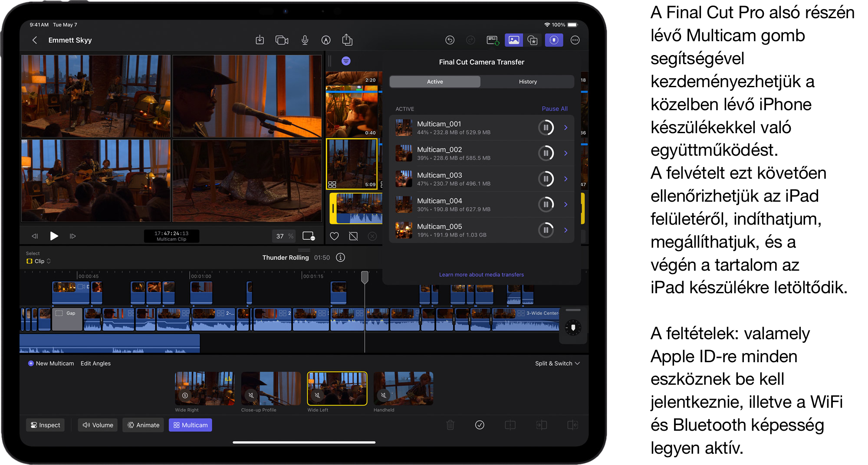Redo the last edit

coord(470,40)
